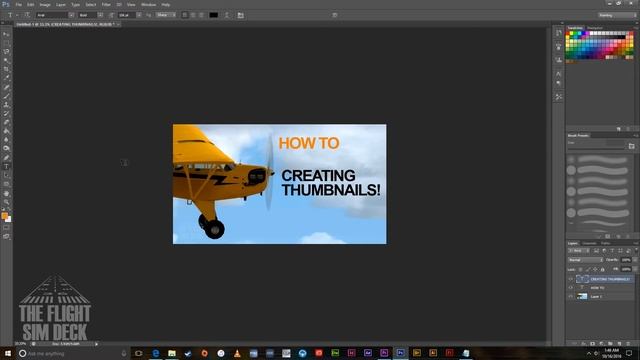Open the font size dropdown
Viewport: 640px width, 360px height.
coord(139,15)
